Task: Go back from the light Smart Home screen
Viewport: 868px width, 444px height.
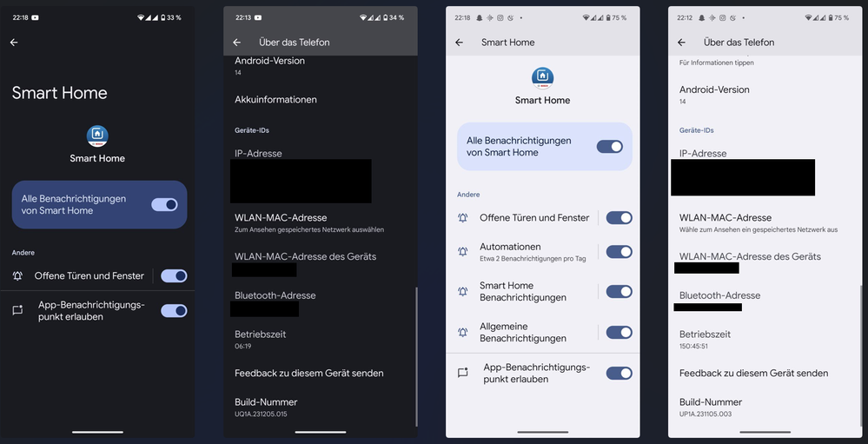Action: [459, 42]
